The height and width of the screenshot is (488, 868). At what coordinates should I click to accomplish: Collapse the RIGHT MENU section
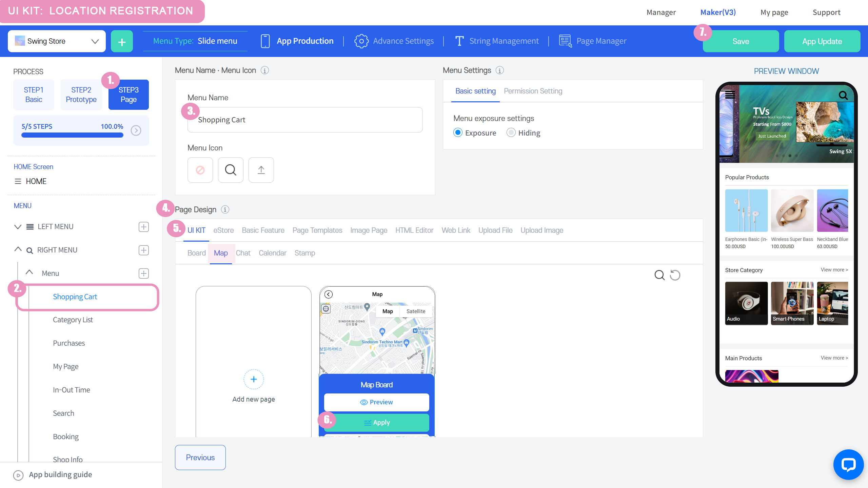(18, 250)
